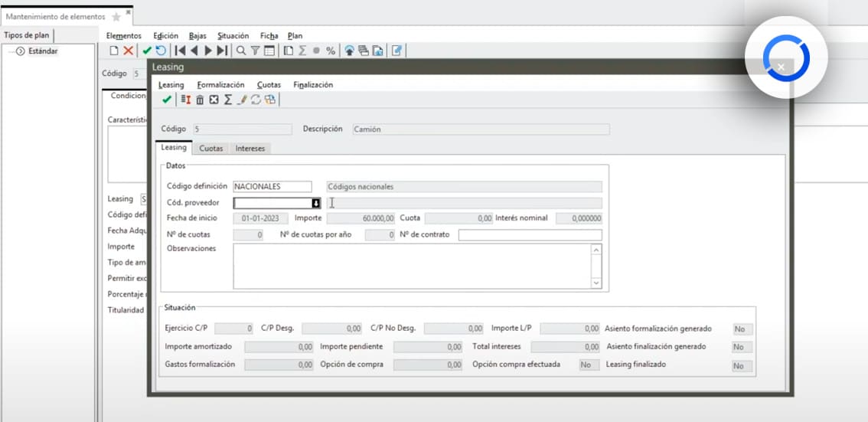Open the Cuotas menu in Leasing window
Viewport: 868px width, 422px height.
click(x=269, y=85)
